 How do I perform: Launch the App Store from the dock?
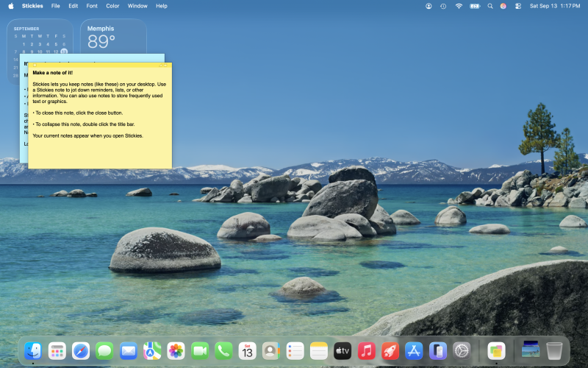point(415,351)
